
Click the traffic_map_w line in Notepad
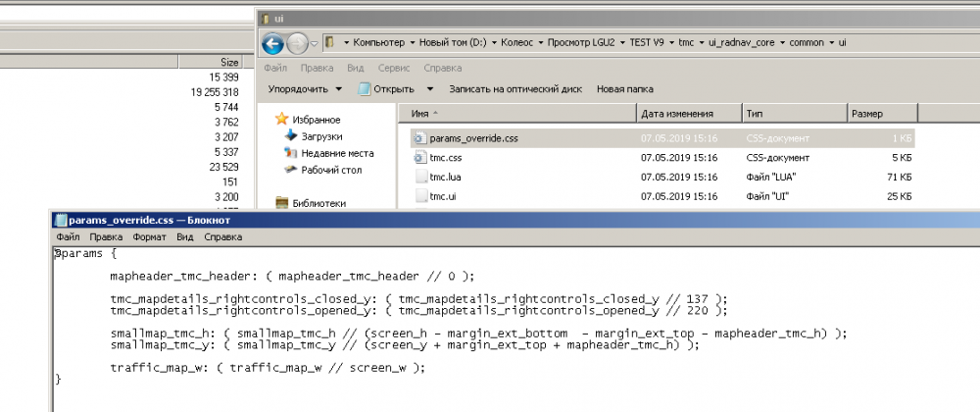[268, 368]
